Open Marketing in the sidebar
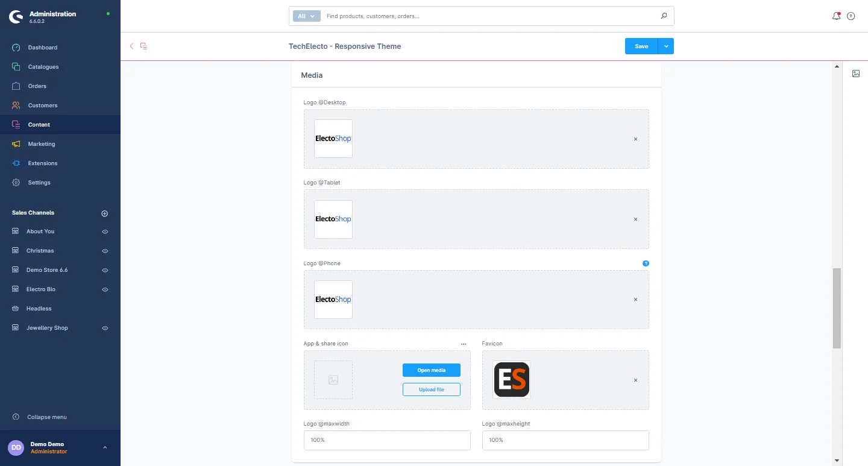The height and width of the screenshot is (466, 868). pyautogui.click(x=42, y=144)
